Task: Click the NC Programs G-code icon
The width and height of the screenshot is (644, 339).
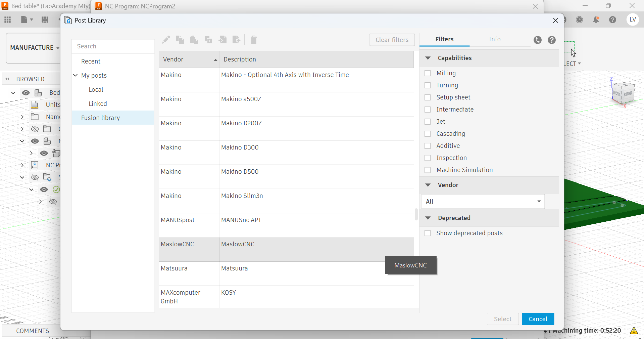Action: (35, 165)
